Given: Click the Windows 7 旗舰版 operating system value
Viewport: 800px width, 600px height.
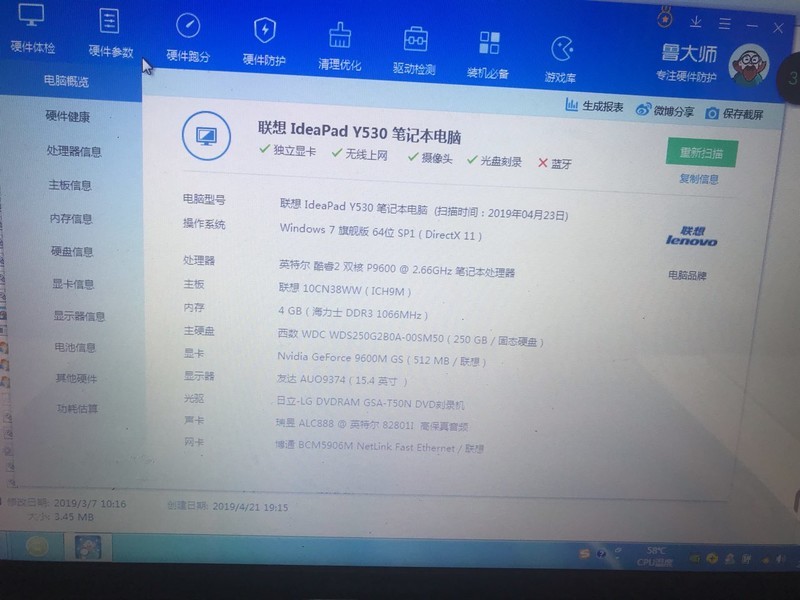Looking at the screenshot, I should [x=381, y=232].
